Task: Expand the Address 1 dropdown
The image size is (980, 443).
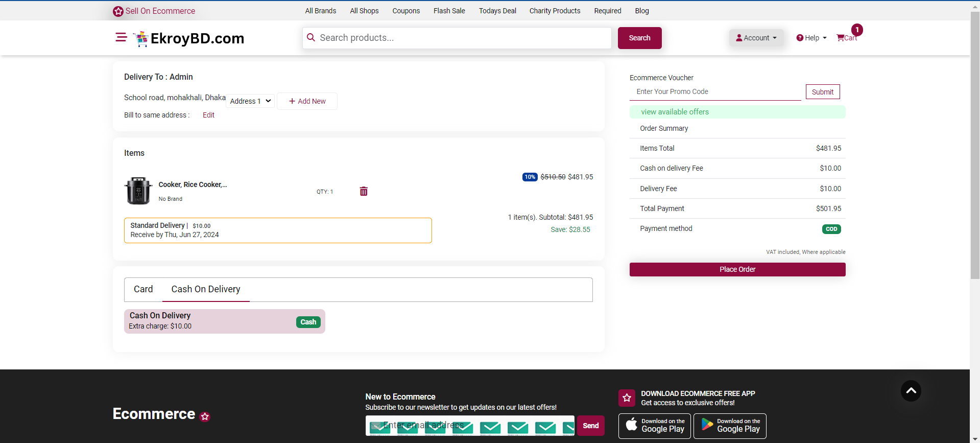Action: [250, 101]
